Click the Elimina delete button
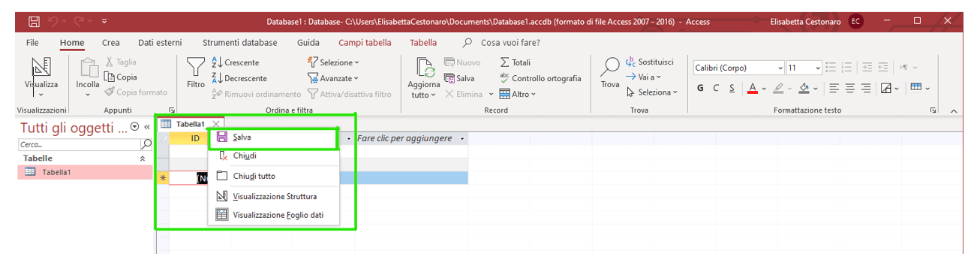Viewport: 980px width, 275px height. tap(464, 94)
